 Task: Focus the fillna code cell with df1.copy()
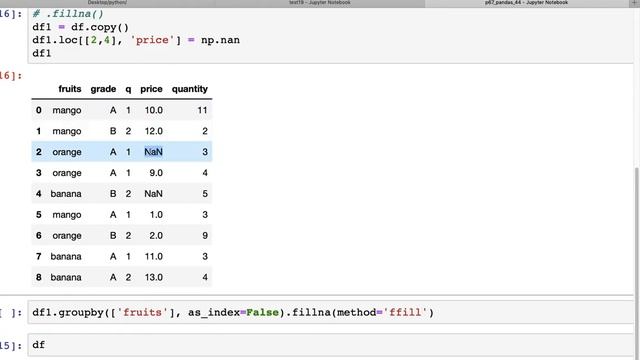[331, 35]
